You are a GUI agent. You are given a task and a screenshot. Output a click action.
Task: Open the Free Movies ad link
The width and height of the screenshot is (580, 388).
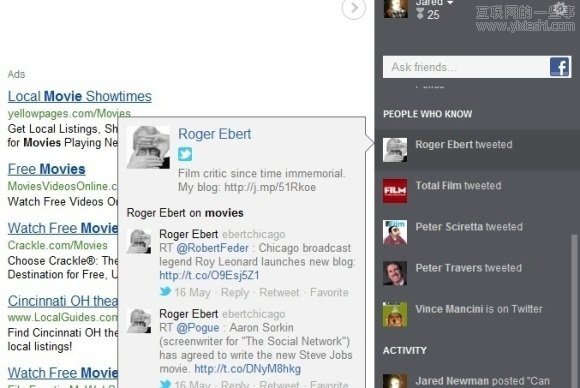[x=47, y=169]
